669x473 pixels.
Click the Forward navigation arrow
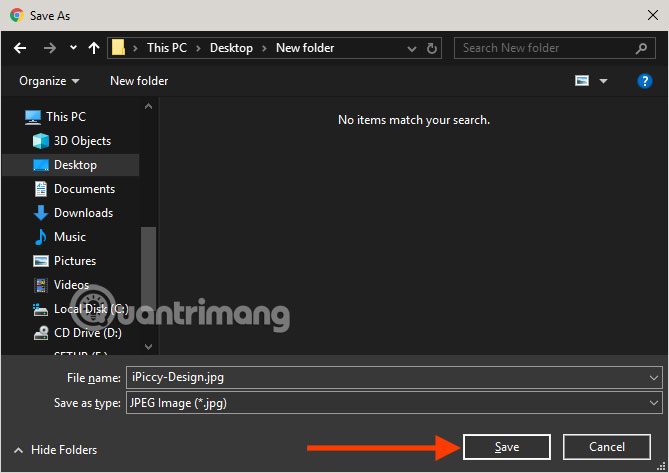49,48
